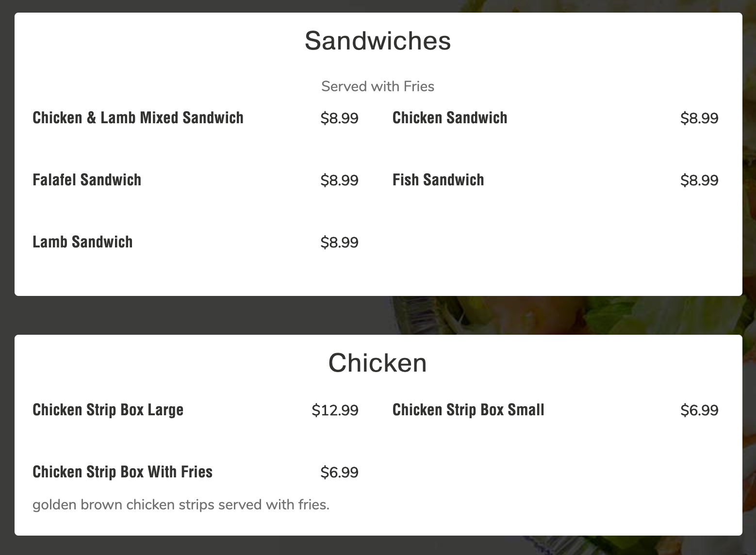
Task: Choose Chicken Strip Box With Fries
Action: tap(122, 472)
